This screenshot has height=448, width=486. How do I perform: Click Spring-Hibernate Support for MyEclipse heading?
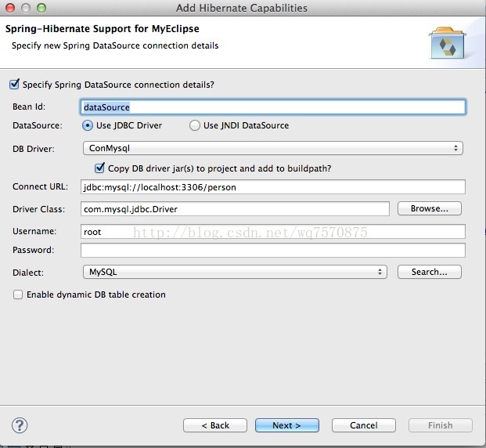[x=103, y=29]
